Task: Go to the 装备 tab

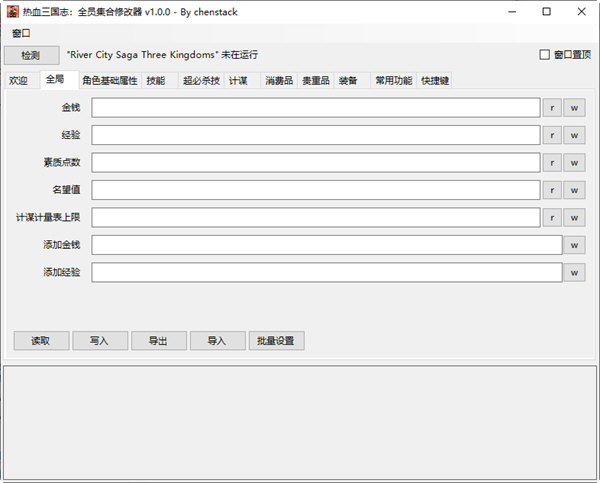Action: pos(348,81)
